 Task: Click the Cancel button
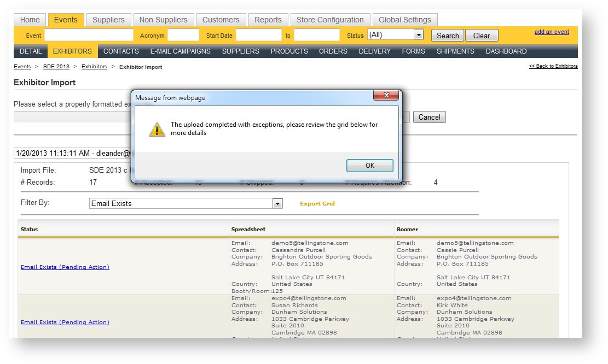pyautogui.click(x=429, y=117)
